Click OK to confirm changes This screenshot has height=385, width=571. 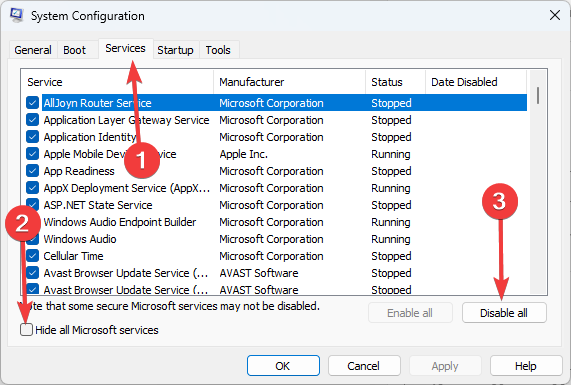click(x=283, y=366)
